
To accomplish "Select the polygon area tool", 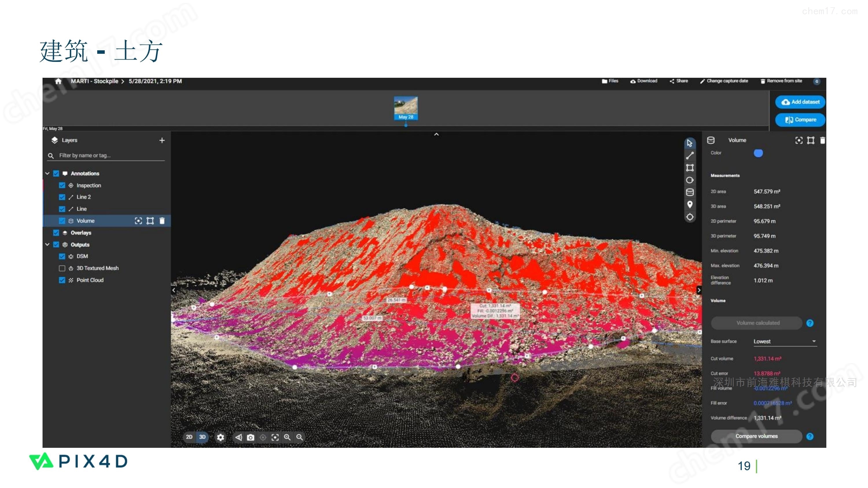I will pos(690,168).
